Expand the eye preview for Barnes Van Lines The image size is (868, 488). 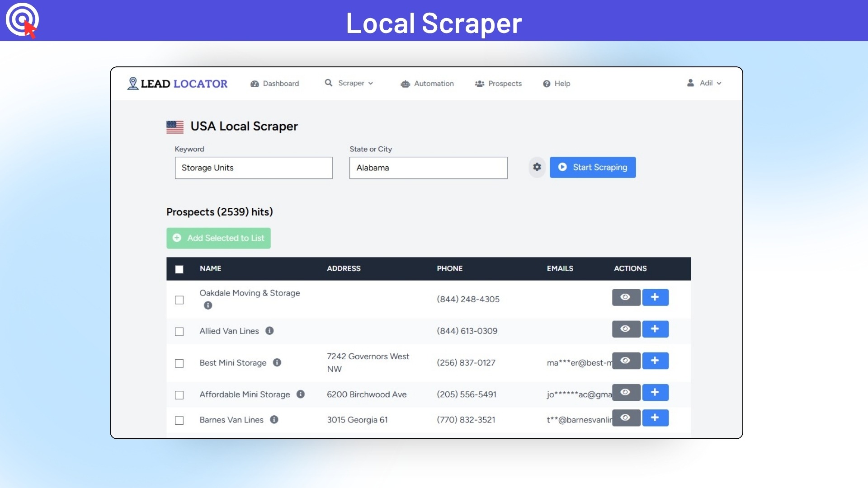click(x=626, y=418)
